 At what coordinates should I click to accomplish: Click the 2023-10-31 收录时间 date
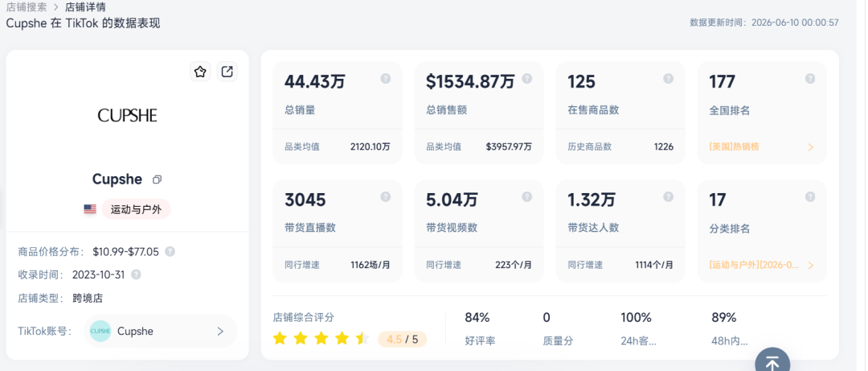pos(99,274)
